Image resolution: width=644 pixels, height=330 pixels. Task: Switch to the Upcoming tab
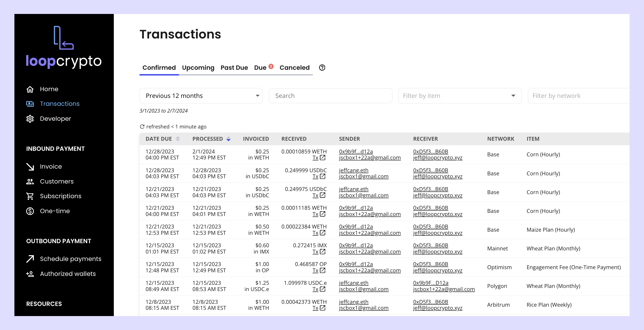pyautogui.click(x=198, y=68)
